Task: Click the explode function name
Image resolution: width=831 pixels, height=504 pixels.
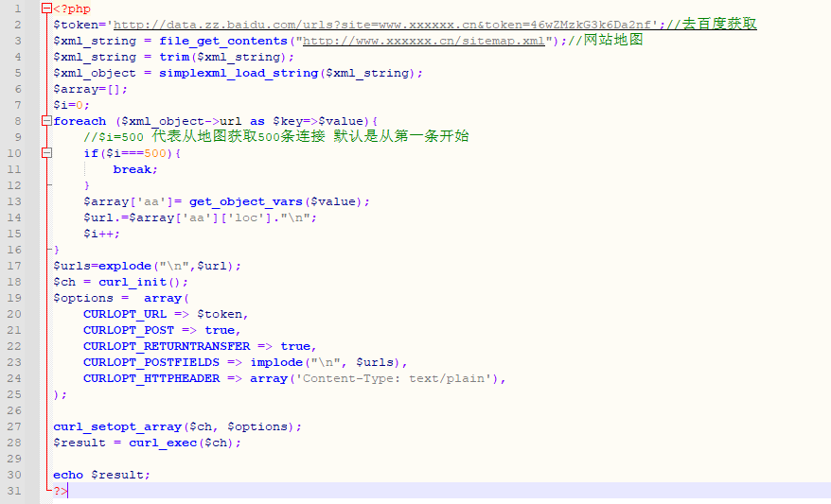Action: pyautogui.click(x=125, y=266)
